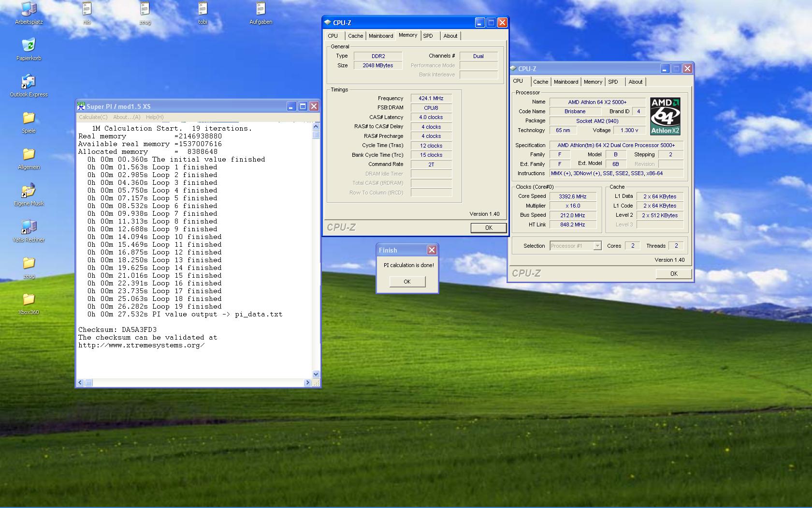Viewport: 812px width, 508px height.
Task: Open the Calculate(C) menu in Super PI
Action: point(93,117)
